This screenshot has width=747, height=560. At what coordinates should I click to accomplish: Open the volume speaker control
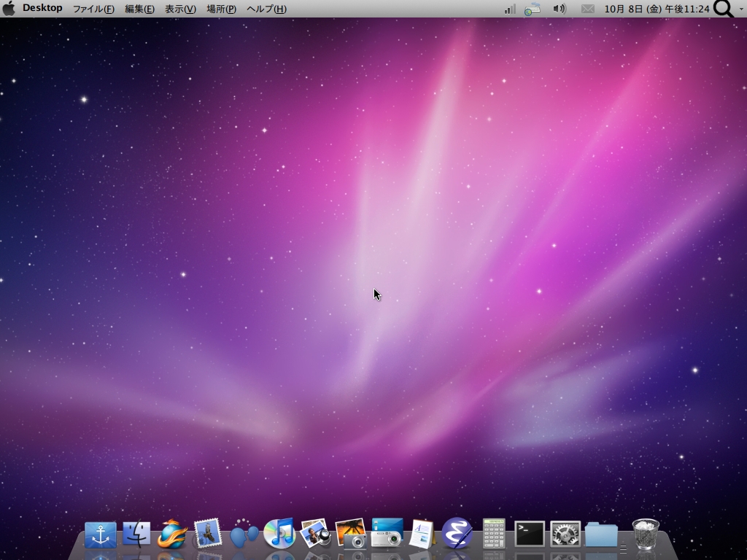560,9
